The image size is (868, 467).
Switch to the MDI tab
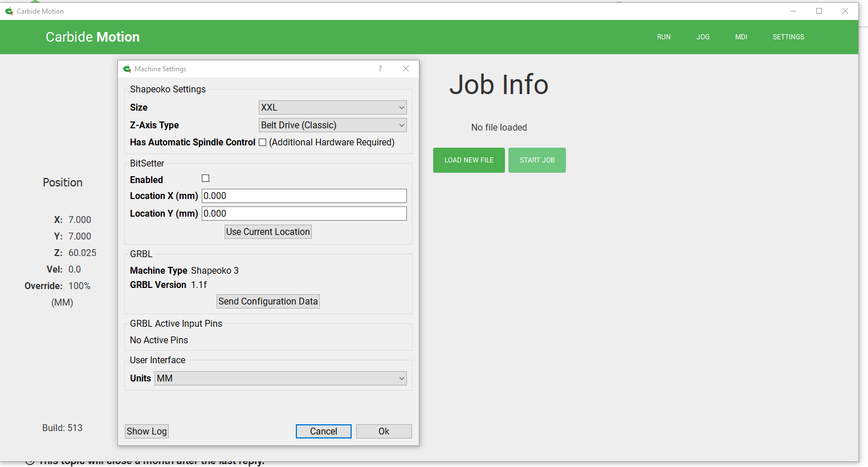(x=741, y=37)
